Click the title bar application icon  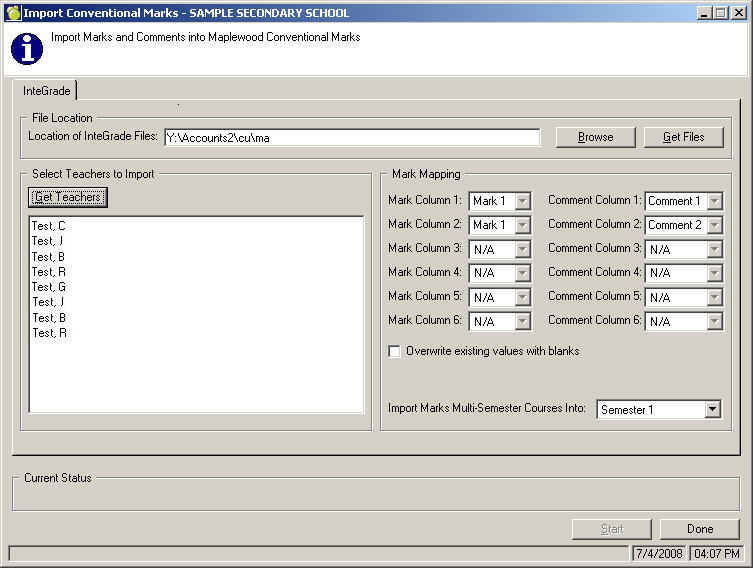tap(12, 13)
